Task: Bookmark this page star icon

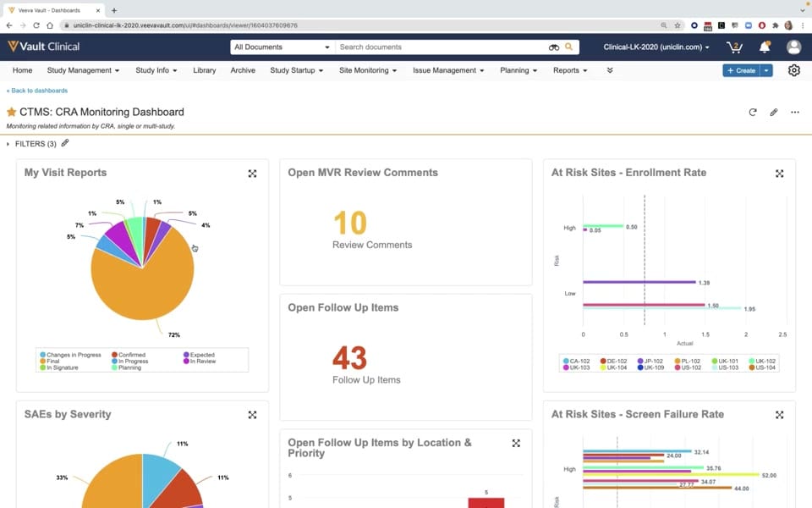Action: pos(677,25)
